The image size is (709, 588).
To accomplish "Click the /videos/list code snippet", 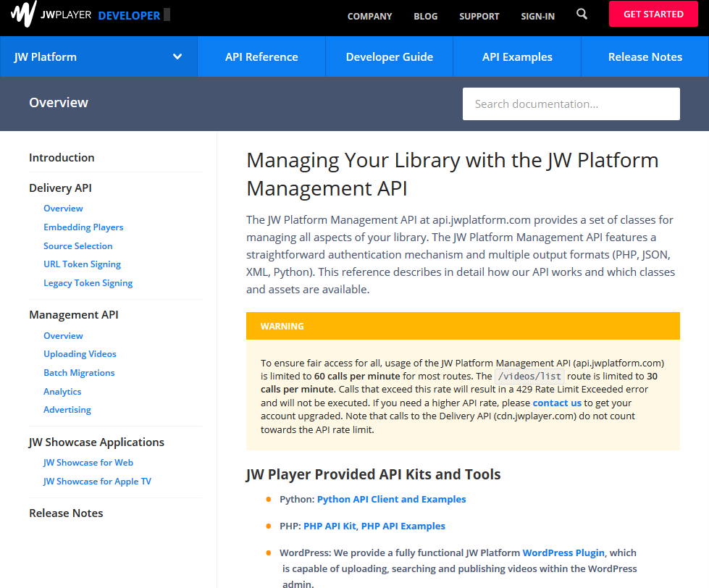I will pos(529,376).
